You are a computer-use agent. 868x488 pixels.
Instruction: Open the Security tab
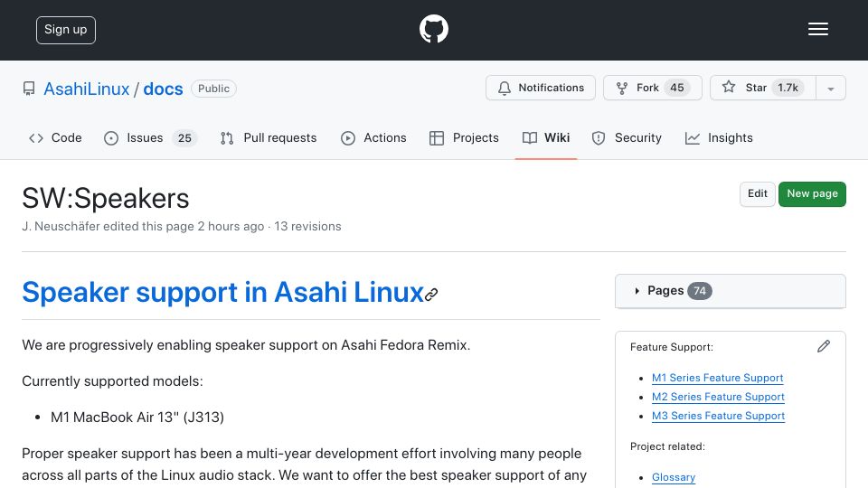pyautogui.click(x=627, y=137)
